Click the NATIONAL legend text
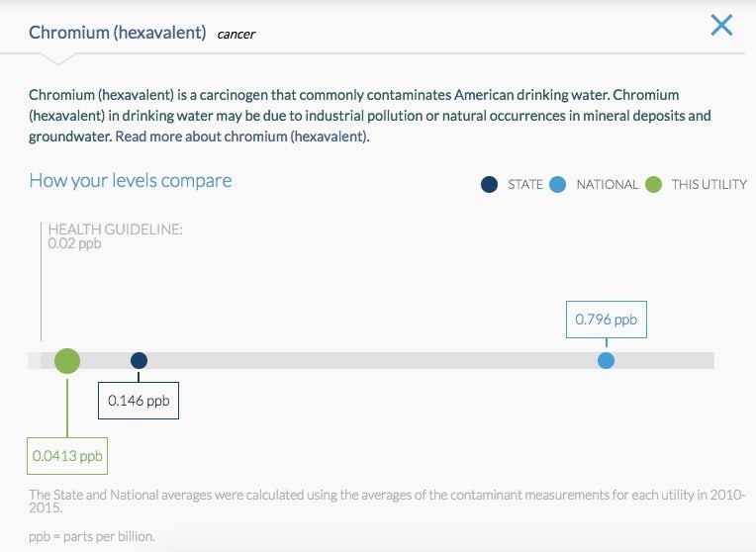 (x=607, y=184)
